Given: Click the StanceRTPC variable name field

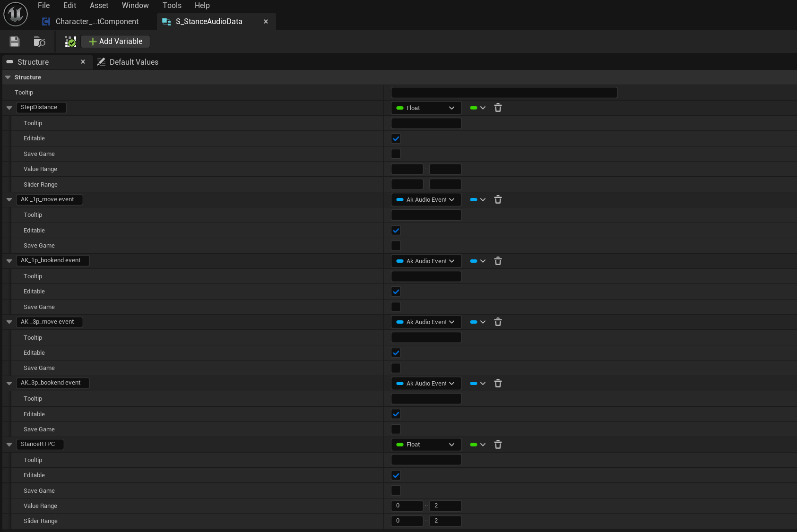Looking at the screenshot, I should (40, 444).
